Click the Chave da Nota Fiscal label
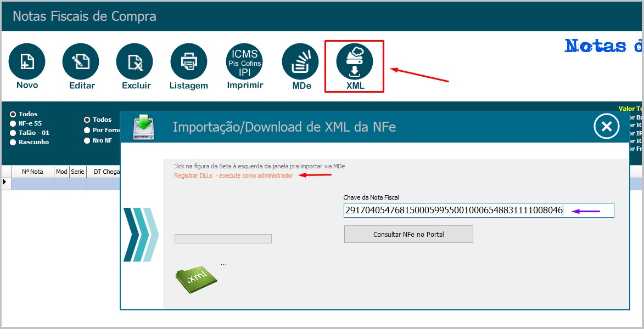The height and width of the screenshot is (329, 644). click(371, 197)
